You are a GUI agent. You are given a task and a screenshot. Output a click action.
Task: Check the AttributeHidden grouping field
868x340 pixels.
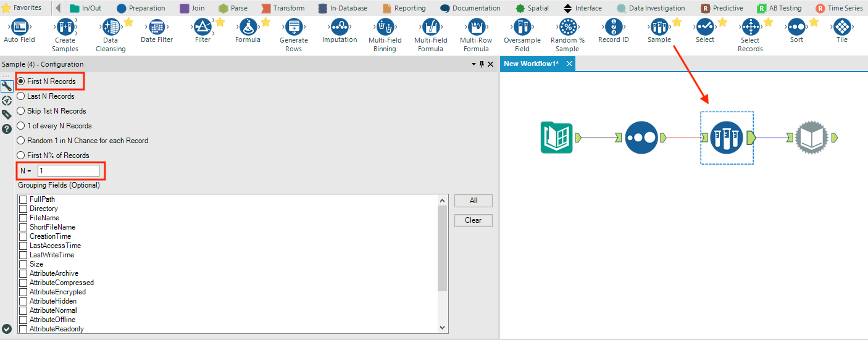23,302
